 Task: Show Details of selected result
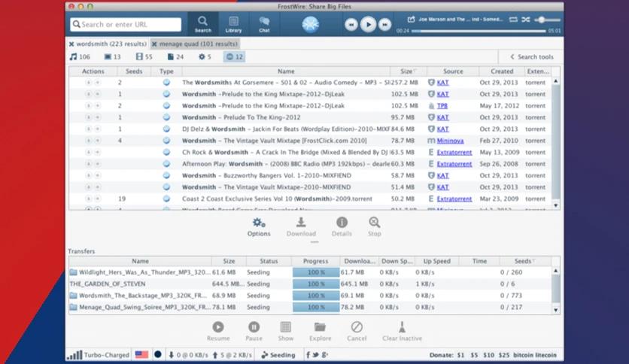point(342,227)
